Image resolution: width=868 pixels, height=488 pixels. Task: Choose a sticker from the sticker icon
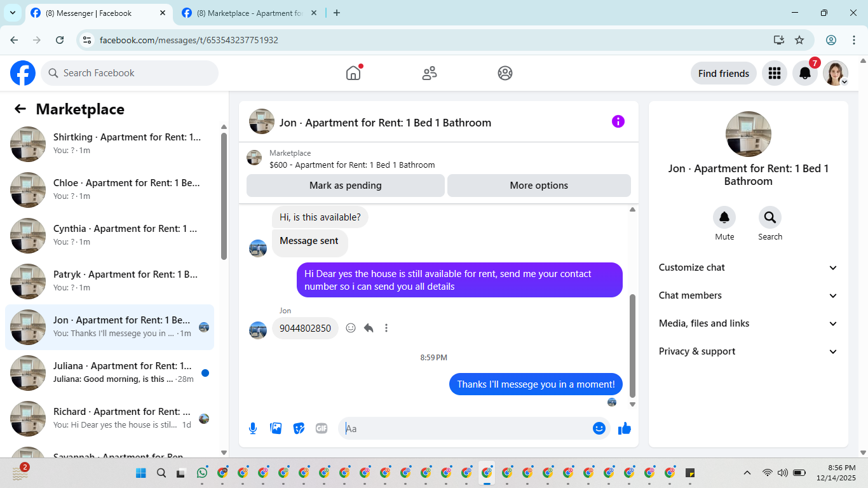(x=299, y=428)
